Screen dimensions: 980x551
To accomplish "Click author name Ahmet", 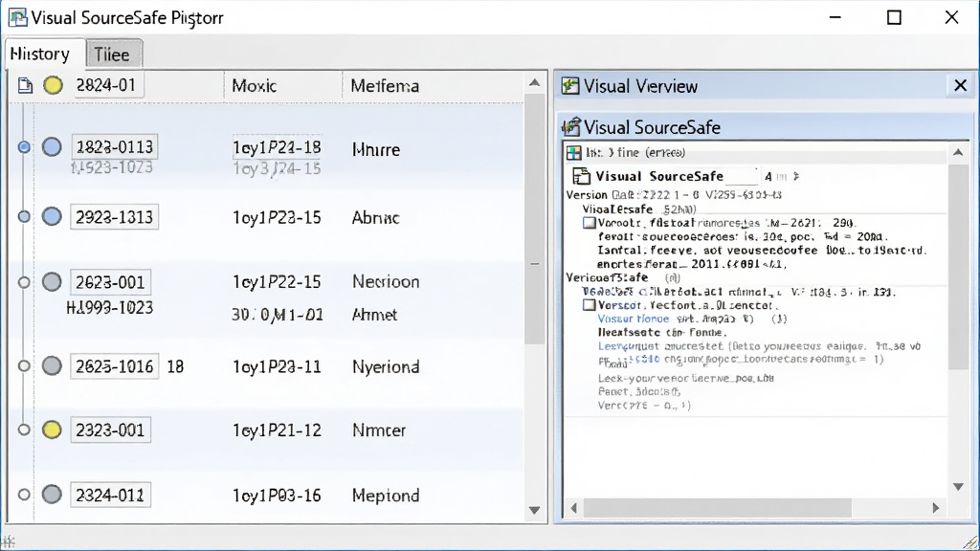I will tap(374, 314).
